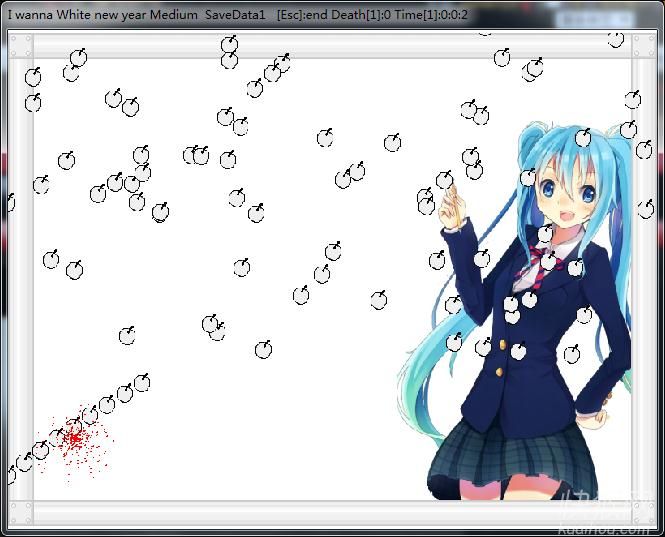
Task: Click the apple overlapping the girl's red tie
Action: pyautogui.click(x=548, y=261)
